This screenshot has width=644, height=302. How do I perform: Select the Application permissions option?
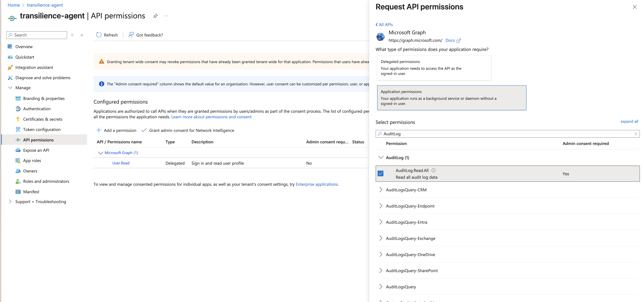pyautogui.click(x=452, y=98)
